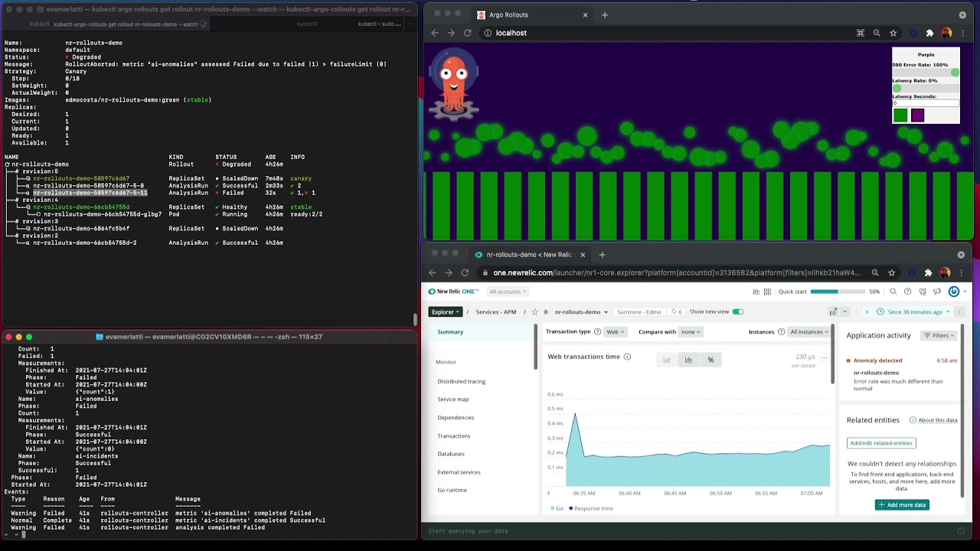Open the zoom magnifier in the localhost address bar
The width and height of the screenshot is (980, 551).
pyautogui.click(x=877, y=33)
